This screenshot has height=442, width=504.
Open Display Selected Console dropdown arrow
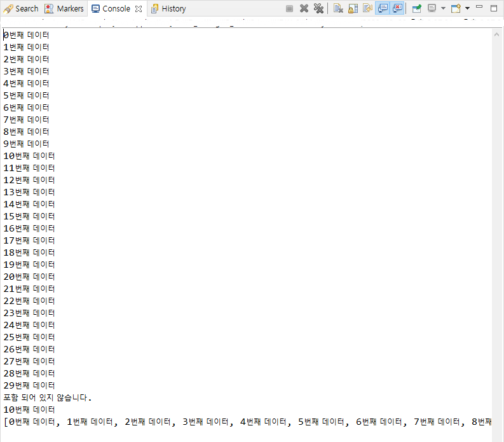443,8
